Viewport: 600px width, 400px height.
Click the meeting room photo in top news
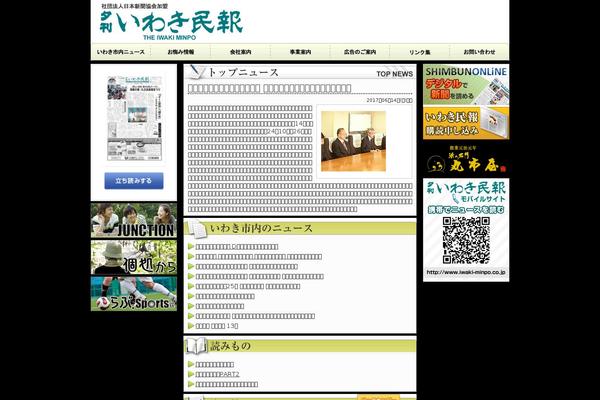point(353,141)
